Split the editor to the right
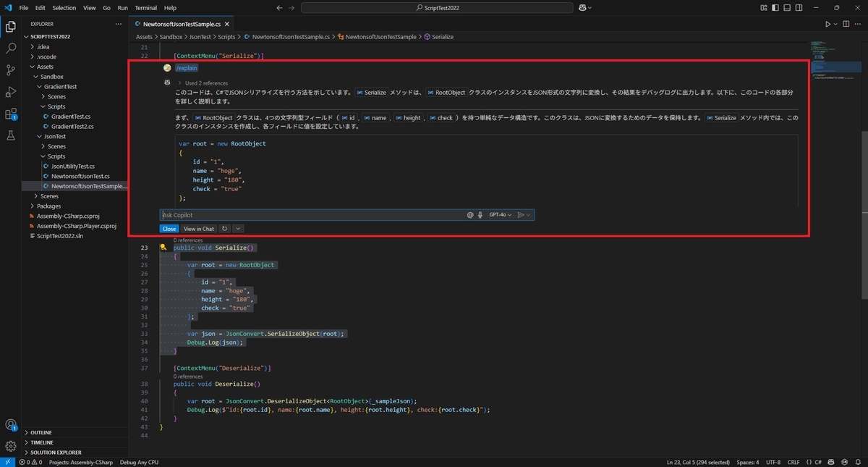Image resolution: width=868 pixels, height=467 pixels. (847, 24)
